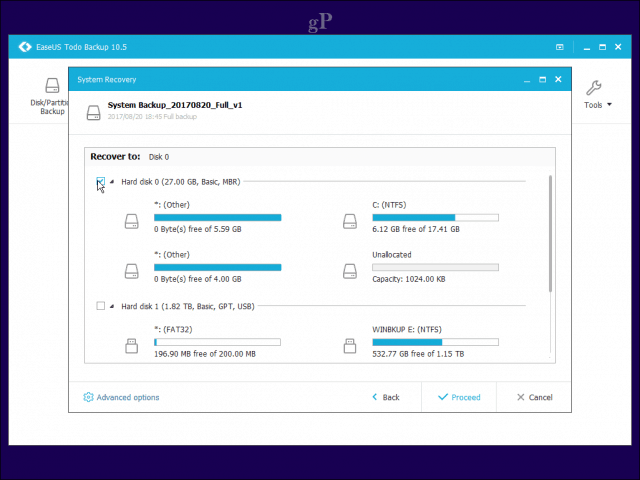This screenshot has height=480, width=640.
Task: Click the C: (NTFS) usage bar
Action: pos(436,218)
